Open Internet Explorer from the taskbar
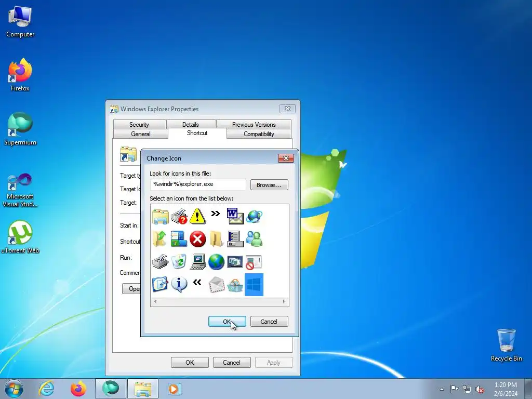 click(x=46, y=389)
